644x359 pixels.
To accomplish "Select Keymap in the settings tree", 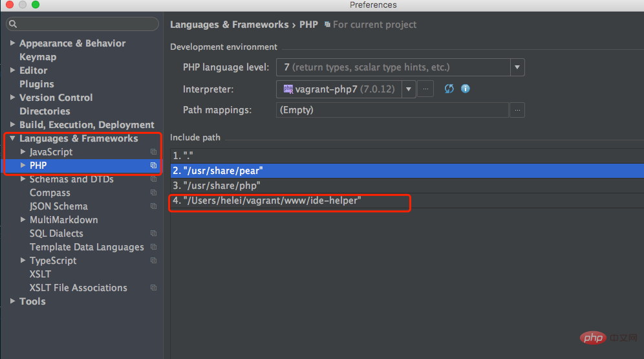I will 38,57.
